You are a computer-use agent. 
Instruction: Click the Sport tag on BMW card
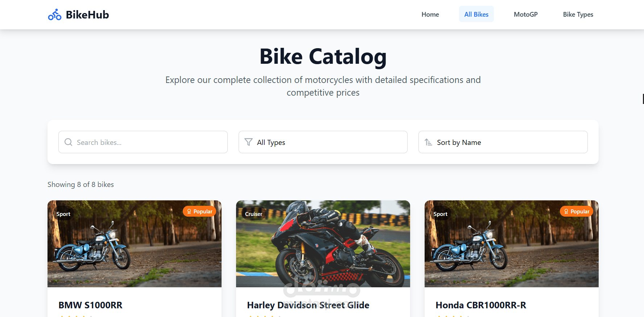63,214
